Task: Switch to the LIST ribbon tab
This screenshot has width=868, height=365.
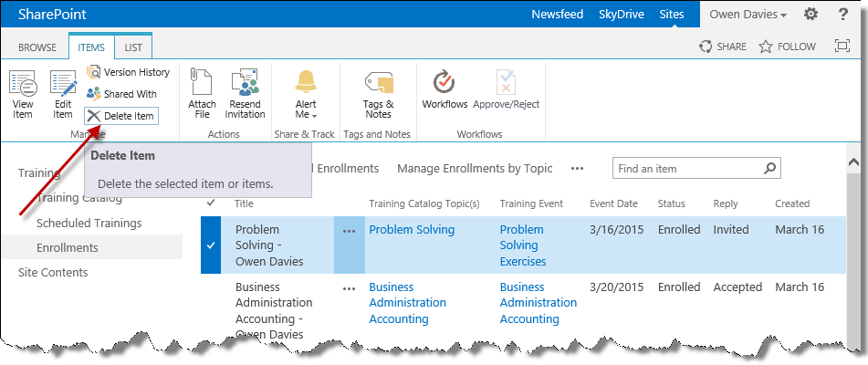Action: coord(133,47)
